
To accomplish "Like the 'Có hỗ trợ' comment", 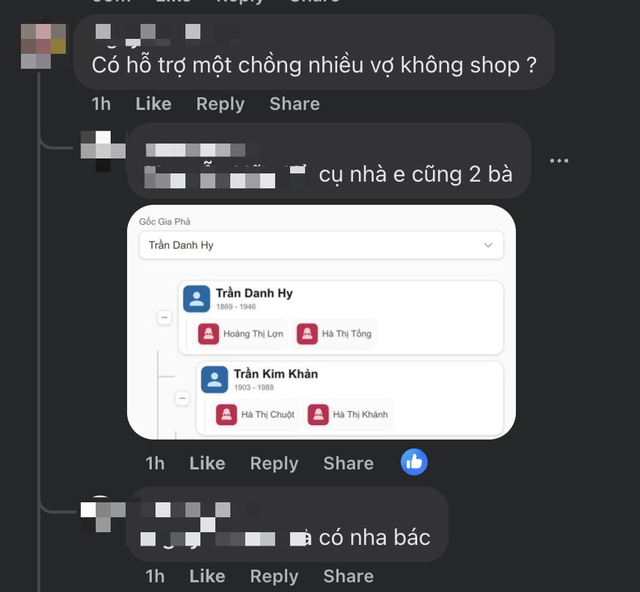I will (x=153, y=104).
